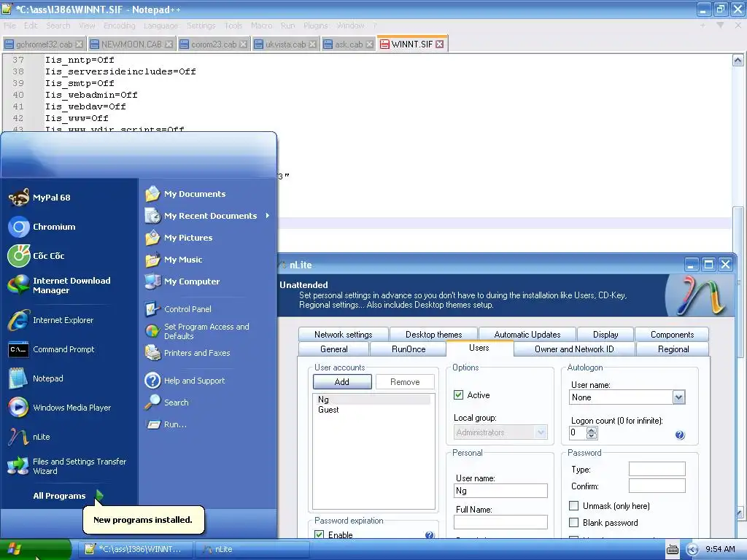Click the Password expiration help icon

[429, 534]
